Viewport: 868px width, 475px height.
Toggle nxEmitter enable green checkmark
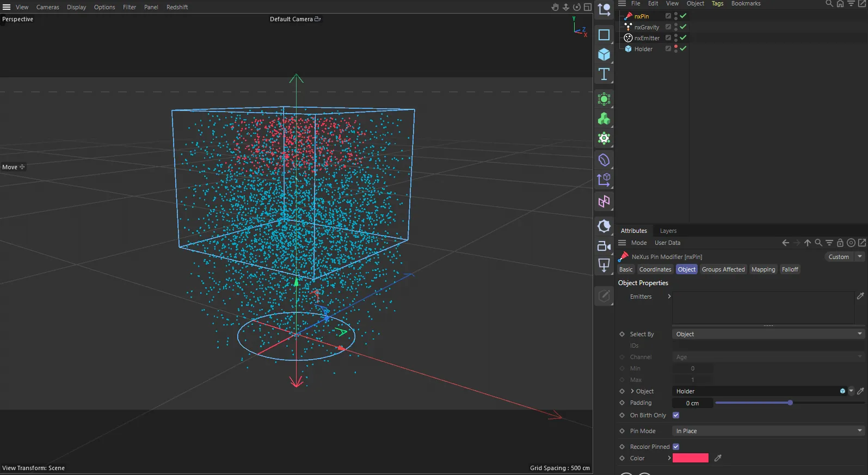tap(683, 38)
